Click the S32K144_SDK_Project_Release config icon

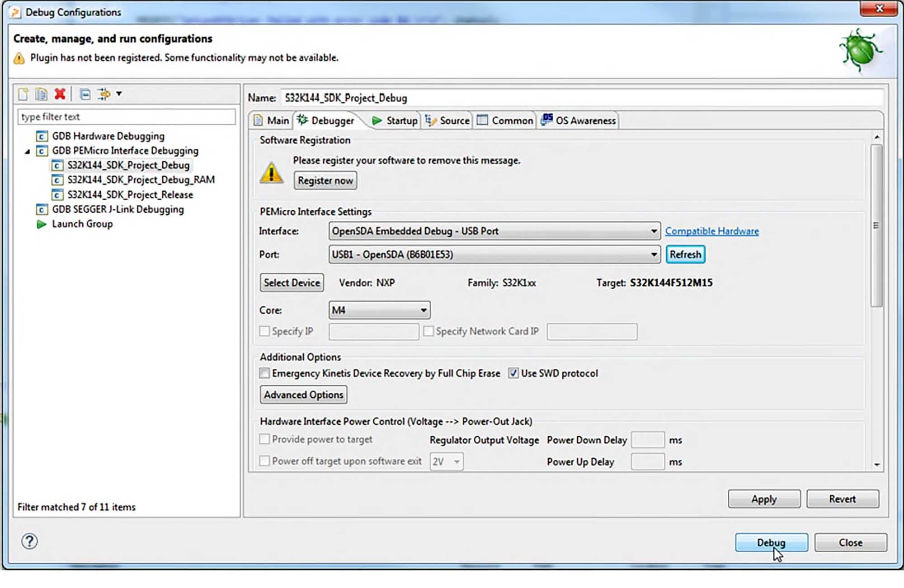[57, 195]
